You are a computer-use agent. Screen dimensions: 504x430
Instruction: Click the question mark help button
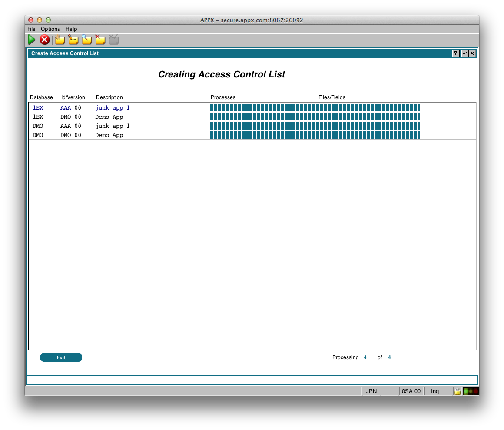click(456, 53)
